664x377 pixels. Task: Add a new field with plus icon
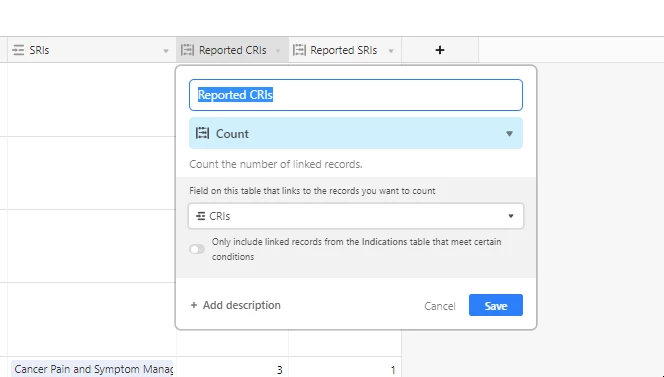pyautogui.click(x=440, y=50)
